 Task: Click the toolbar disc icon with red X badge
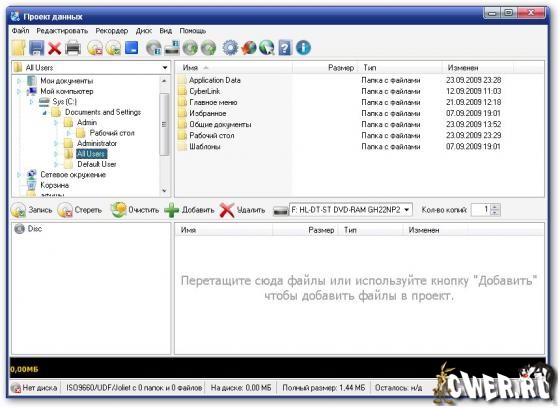(95, 48)
